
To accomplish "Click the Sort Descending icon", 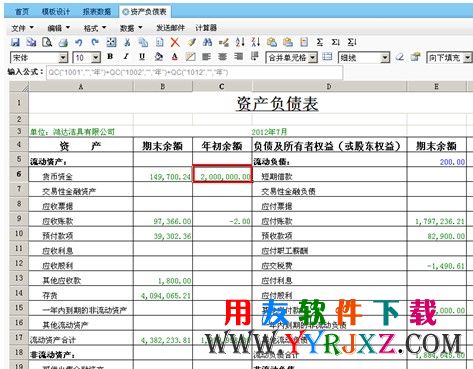I will [x=256, y=42].
